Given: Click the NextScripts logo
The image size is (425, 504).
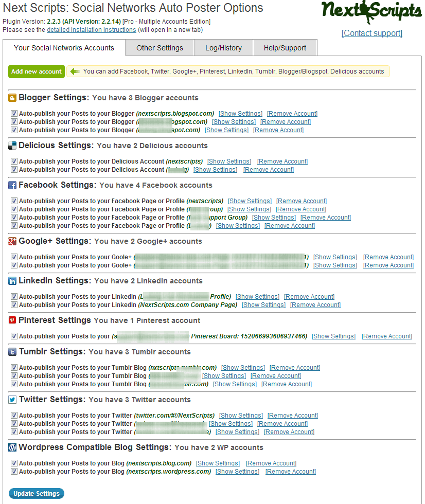Looking at the screenshot, I should coord(371,11).
